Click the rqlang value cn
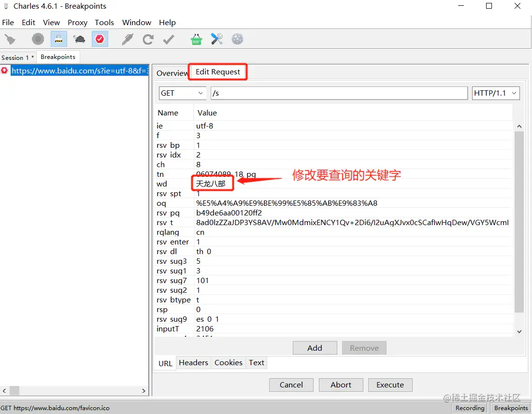Viewport: 532px width, 414px height. click(200, 232)
